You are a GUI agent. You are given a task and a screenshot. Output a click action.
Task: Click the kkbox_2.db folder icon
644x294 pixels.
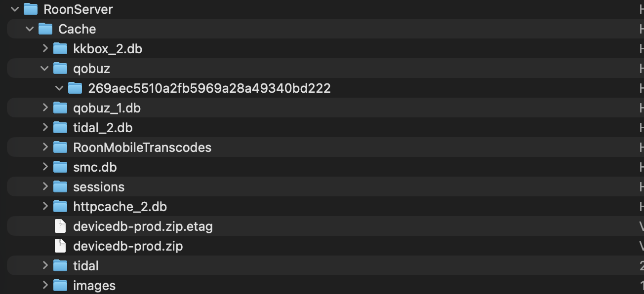pyautogui.click(x=60, y=48)
